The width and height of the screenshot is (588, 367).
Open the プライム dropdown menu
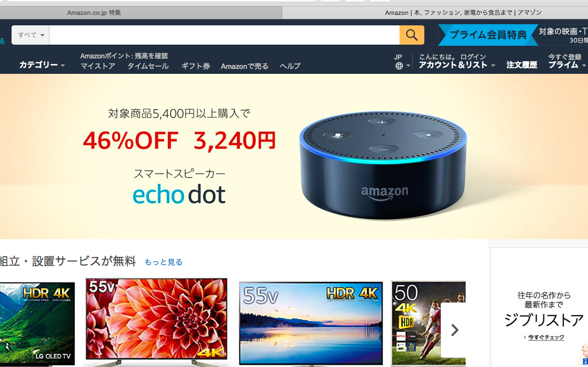(x=567, y=65)
